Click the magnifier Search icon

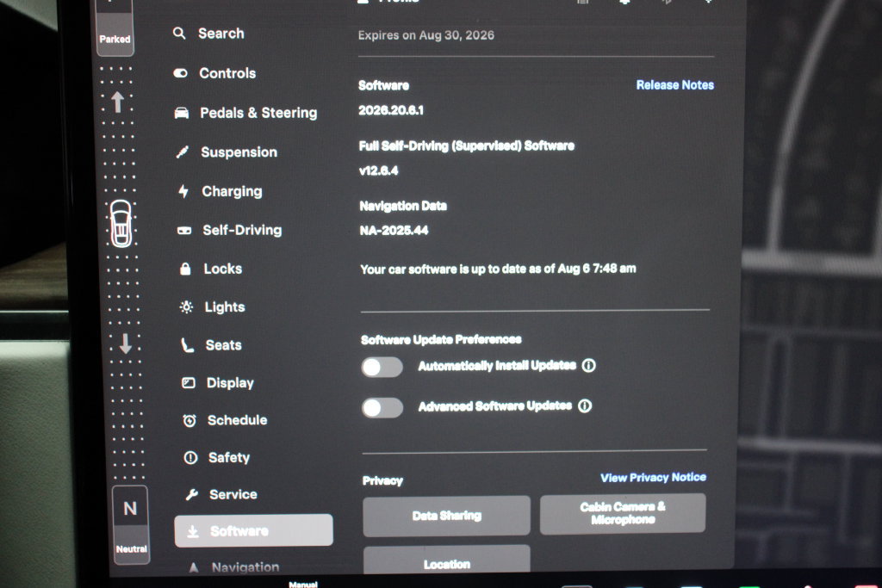coord(179,34)
